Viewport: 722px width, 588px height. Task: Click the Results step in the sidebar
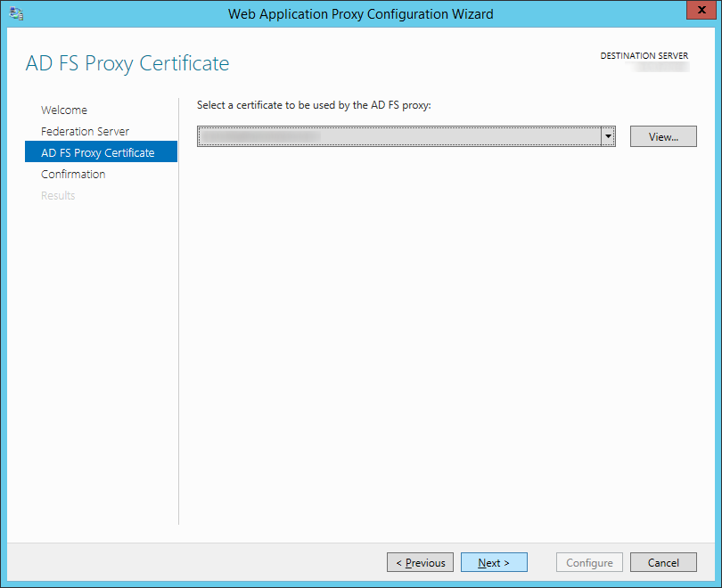(x=58, y=195)
